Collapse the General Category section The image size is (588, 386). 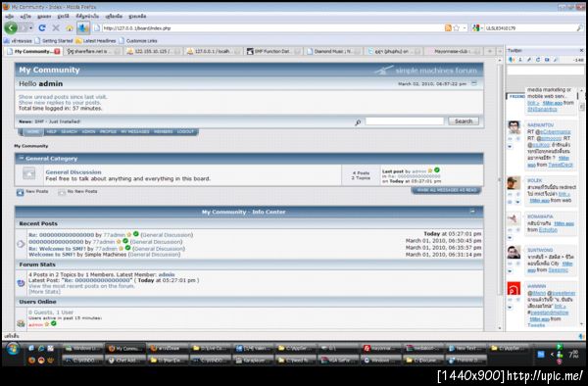pyautogui.click(x=21, y=158)
